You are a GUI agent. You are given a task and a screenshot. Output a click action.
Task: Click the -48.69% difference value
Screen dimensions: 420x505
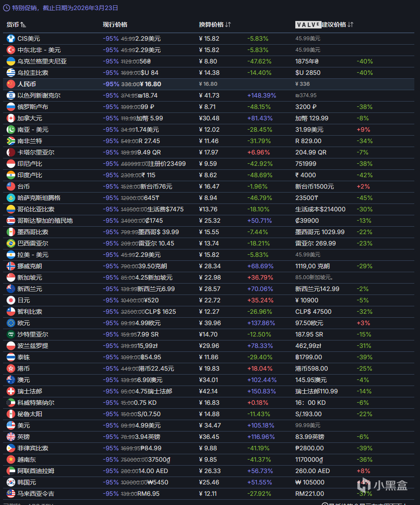point(260,175)
